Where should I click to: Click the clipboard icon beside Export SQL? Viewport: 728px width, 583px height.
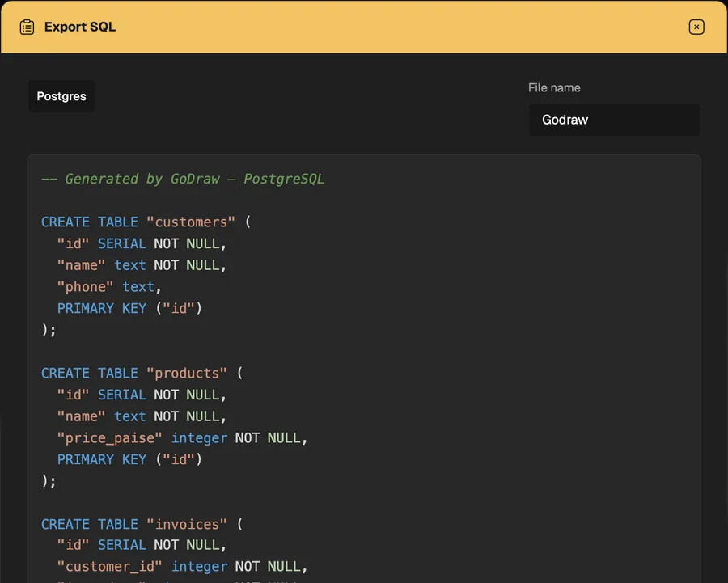tap(27, 27)
